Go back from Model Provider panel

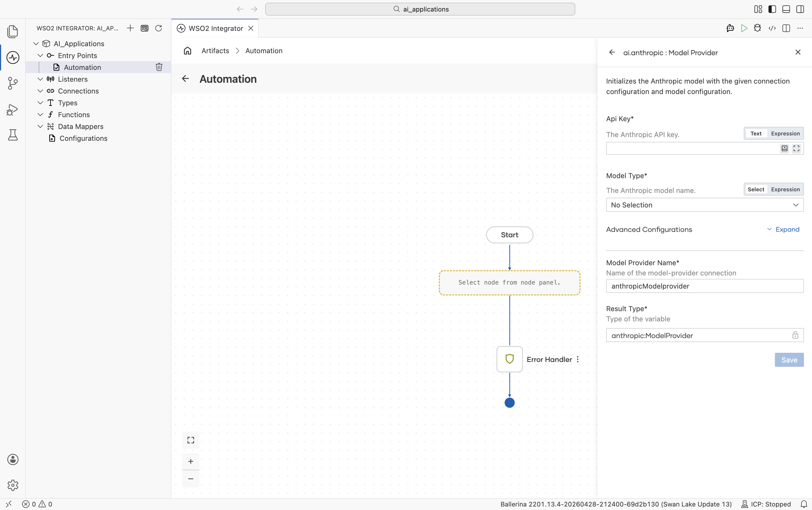coord(612,52)
